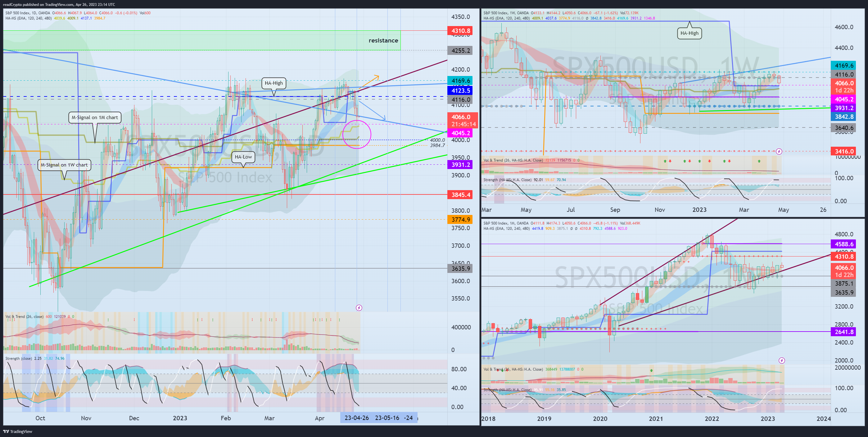
Task: Click the 'readCrypto published on TradingView.com' header text
Action: coord(38,4)
